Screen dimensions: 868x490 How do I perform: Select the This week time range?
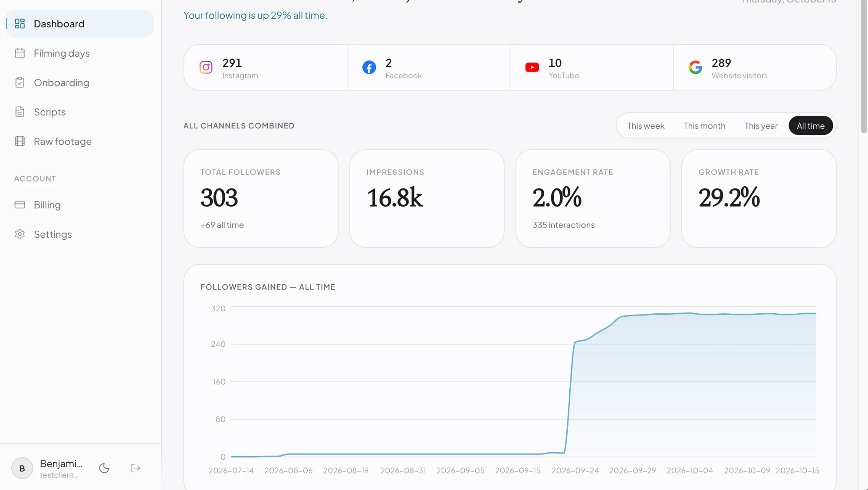click(x=645, y=126)
